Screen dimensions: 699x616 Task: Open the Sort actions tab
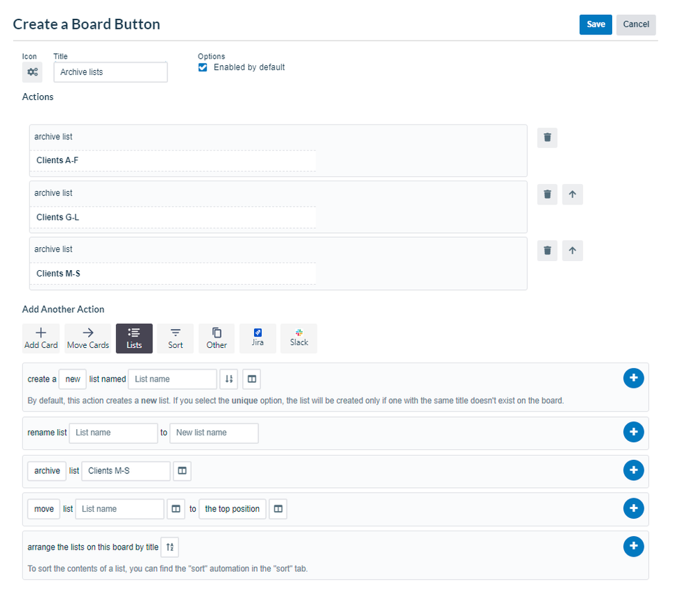(x=174, y=338)
